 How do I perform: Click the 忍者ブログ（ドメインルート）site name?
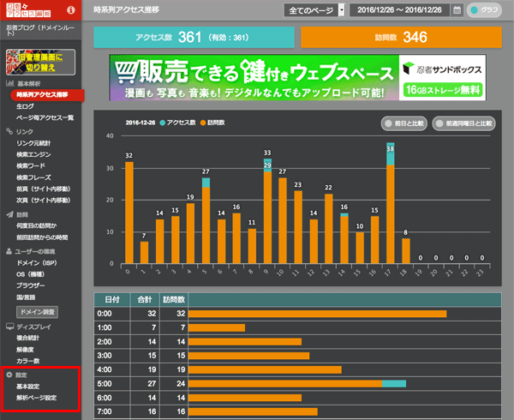pyautogui.click(x=40, y=30)
